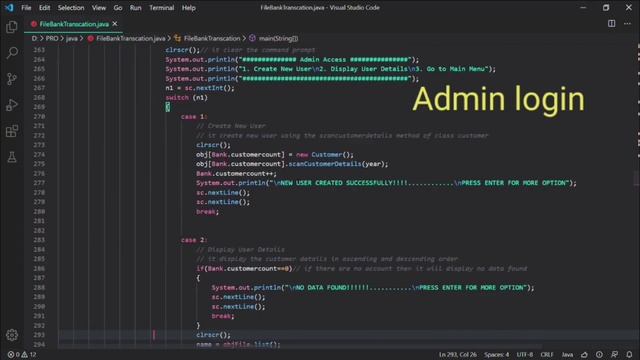Open the Selection menu
The image size is (640, 360).
coord(71,7)
